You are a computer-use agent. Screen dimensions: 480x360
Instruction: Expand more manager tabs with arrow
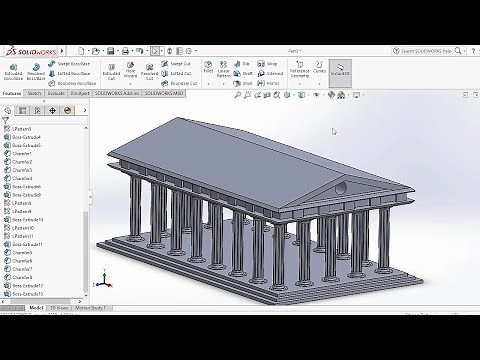pos(85,110)
